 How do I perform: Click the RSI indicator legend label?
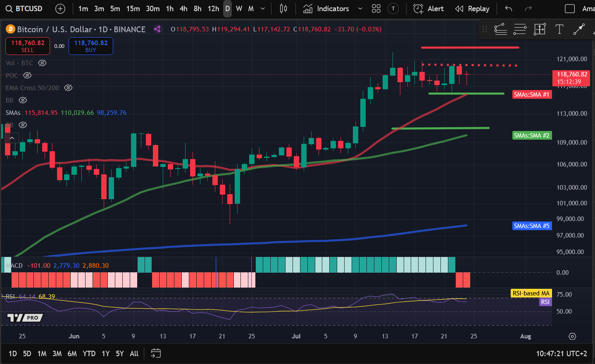point(10,297)
